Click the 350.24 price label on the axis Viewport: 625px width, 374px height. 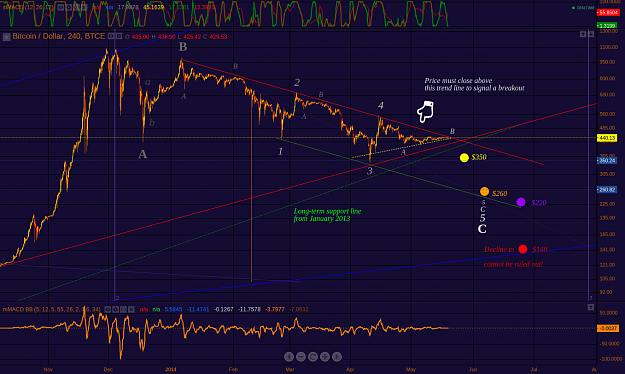(607, 161)
